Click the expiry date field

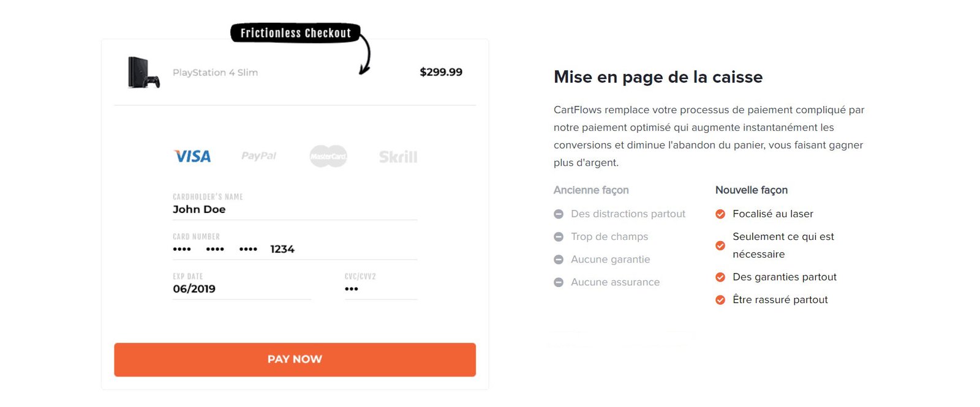point(241,289)
